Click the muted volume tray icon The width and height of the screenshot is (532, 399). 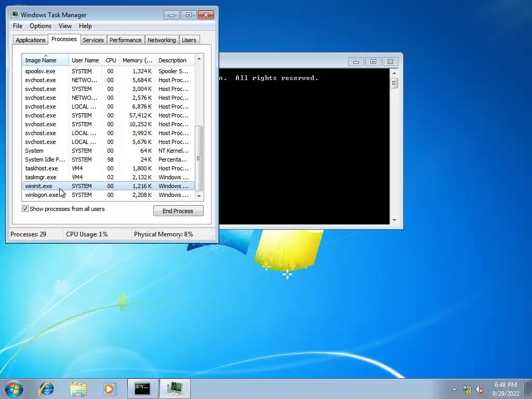click(480, 390)
